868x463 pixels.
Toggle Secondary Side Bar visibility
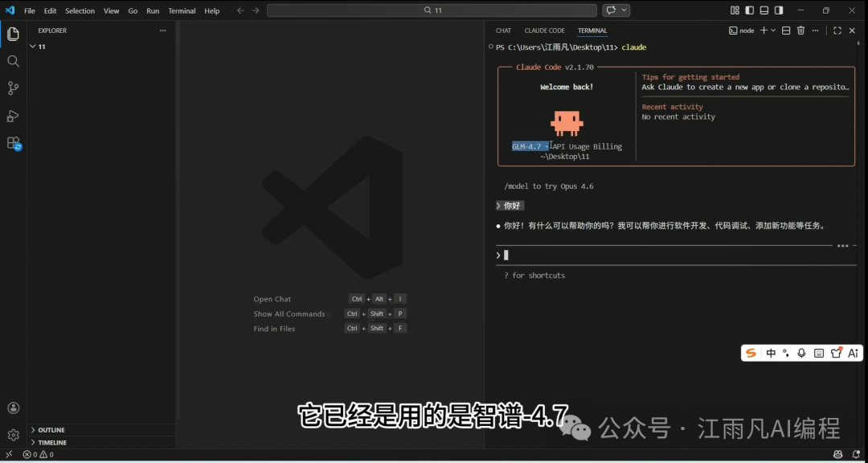coord(779,10)
